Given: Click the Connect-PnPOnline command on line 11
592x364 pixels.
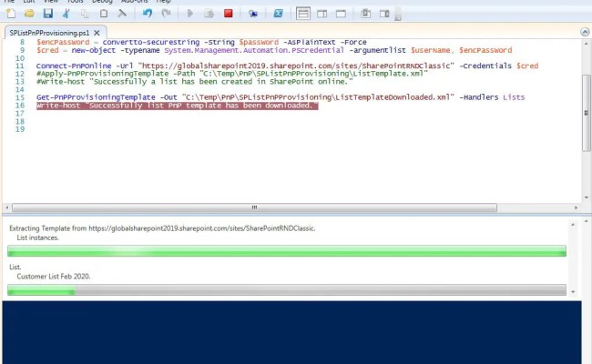Looking at the screenshot, I should click(74, 66).
